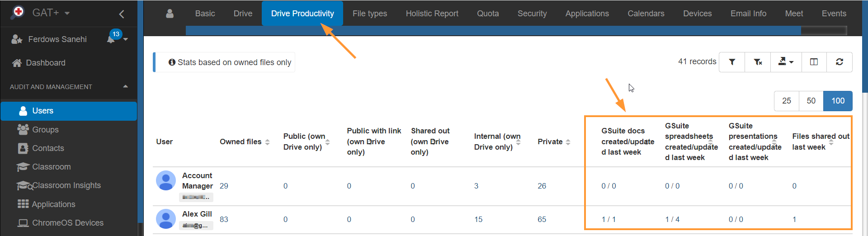Switch to the File types tab

coord(370,14)
